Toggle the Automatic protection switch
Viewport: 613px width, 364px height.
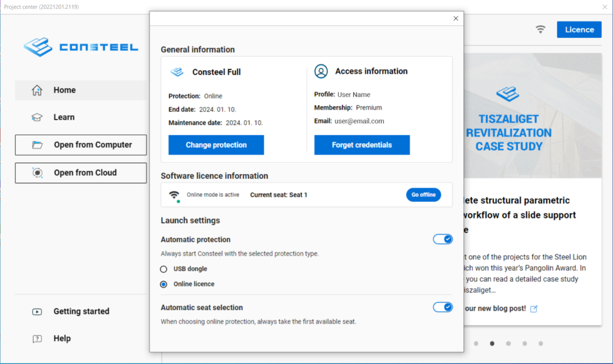tap(442, 239)
